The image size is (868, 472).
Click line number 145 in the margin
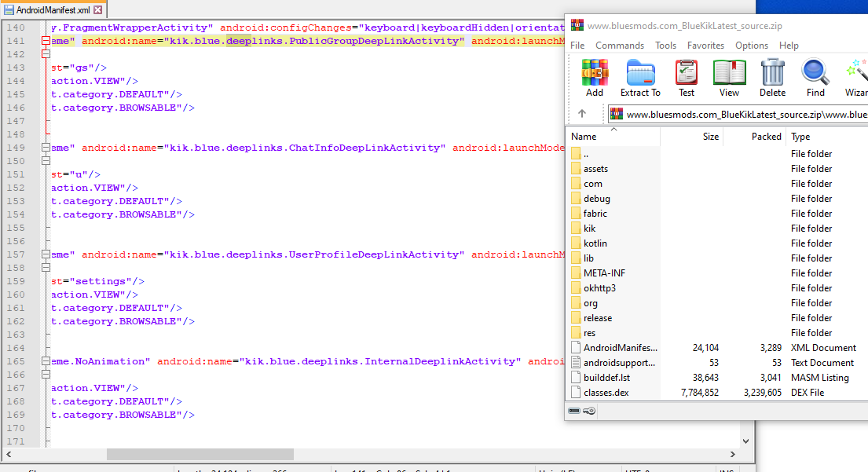coord(16,94)
